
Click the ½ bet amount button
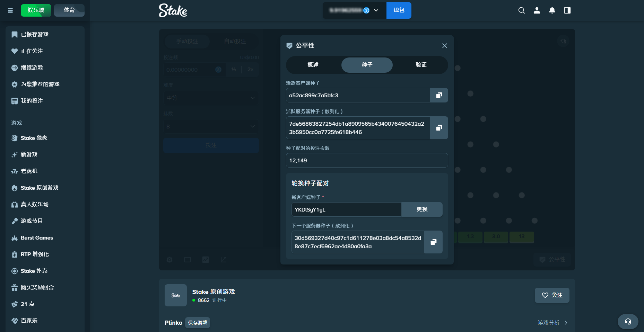[x=234, y=70]
